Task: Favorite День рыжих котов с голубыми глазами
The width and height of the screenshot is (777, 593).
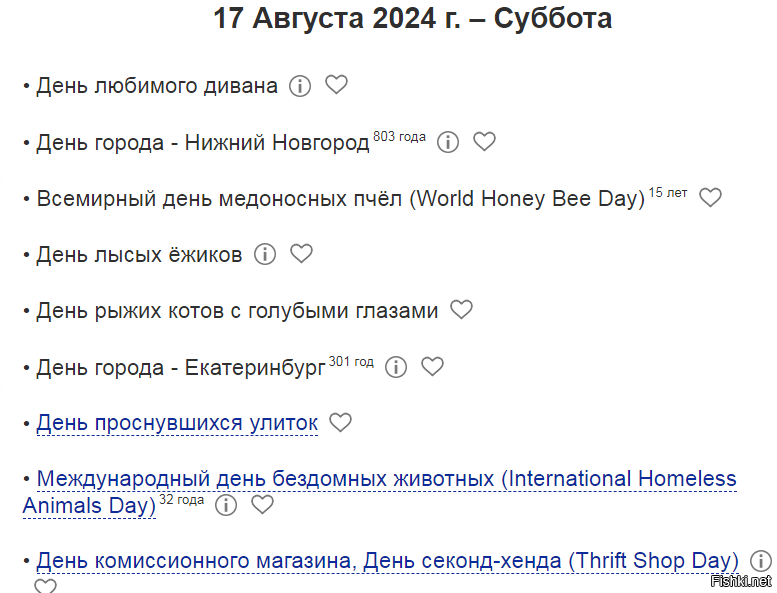Action: click(x=461, y=310)
